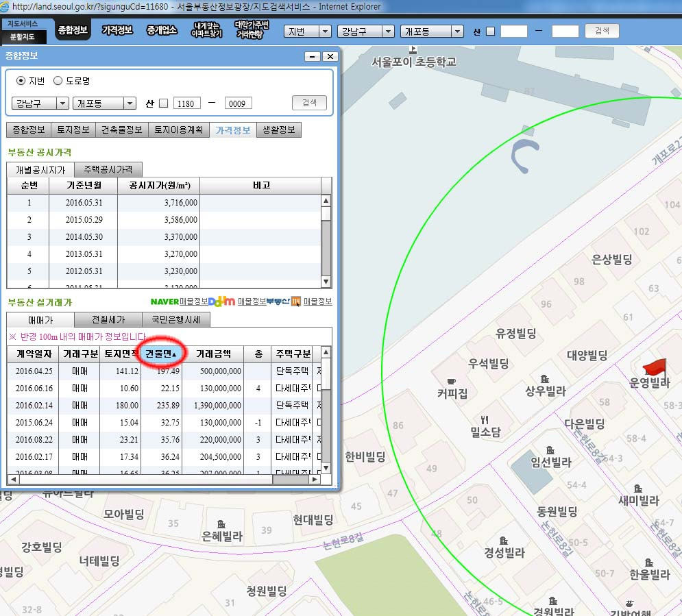Click Internet Explorer logo in title bar
The height and width of the screenshot is (616, 682).
click(5, 7)
